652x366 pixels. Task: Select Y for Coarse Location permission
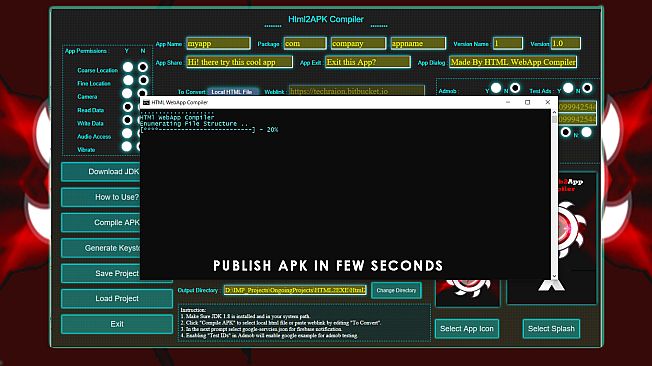(x=128, y=67)
